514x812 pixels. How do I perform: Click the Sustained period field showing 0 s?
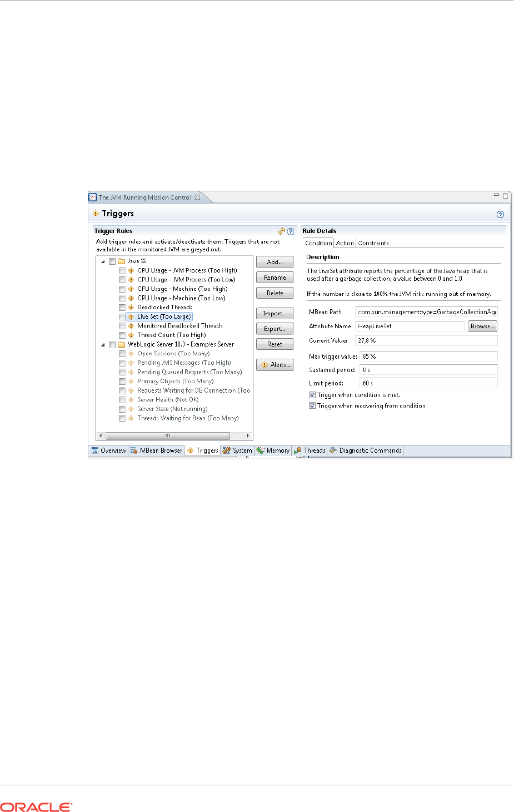(428, 370)
